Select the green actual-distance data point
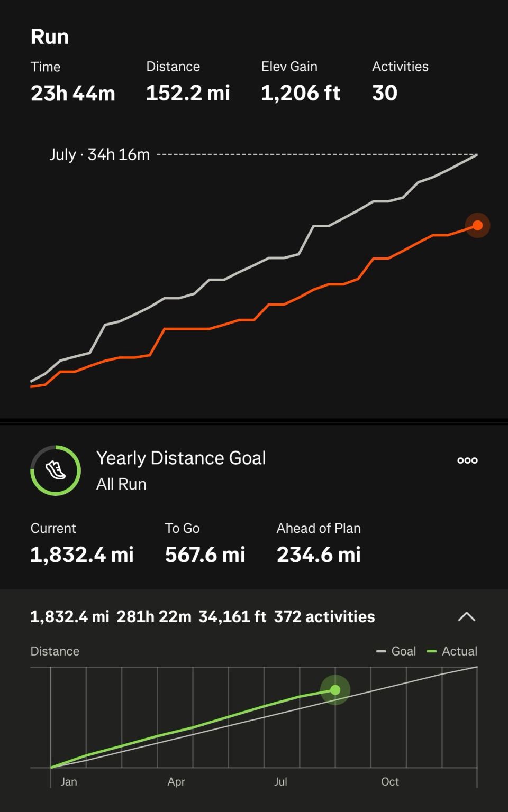Viewport: 508px width, 812px height. (x=335, y=690)
